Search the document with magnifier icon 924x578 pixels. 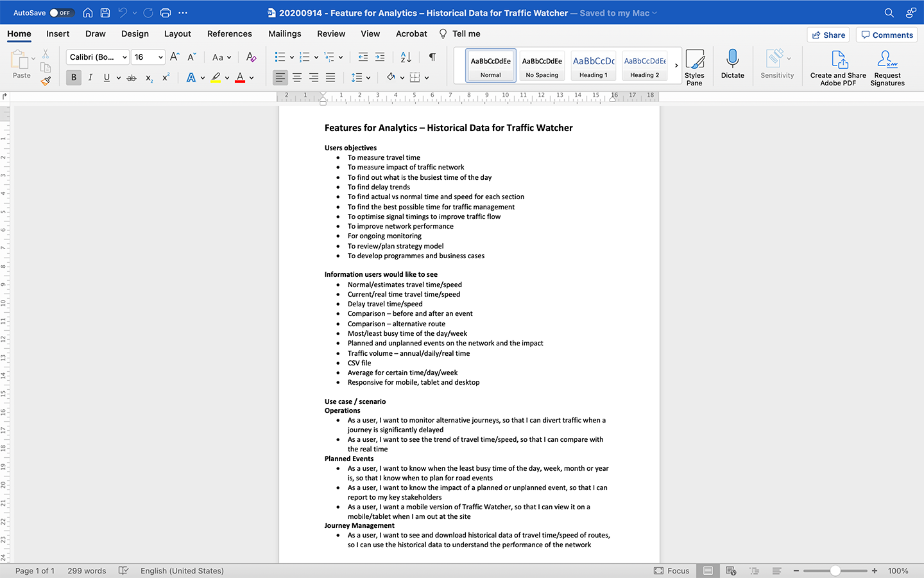(889, 13)
